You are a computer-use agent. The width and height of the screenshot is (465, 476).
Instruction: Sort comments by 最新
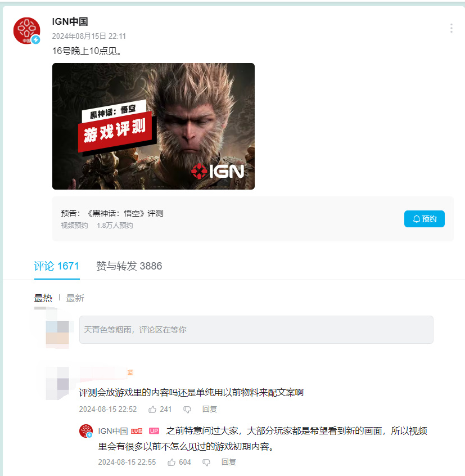click(x=75, y=298)
